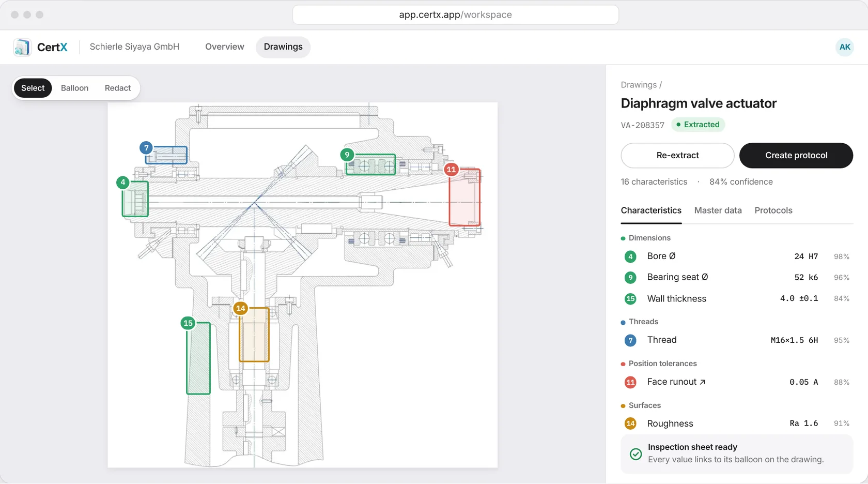Click the Face runout badge 11 in list
Image resolution: width=868 pixels, height=484 pixels.
[x=630, y=382]
